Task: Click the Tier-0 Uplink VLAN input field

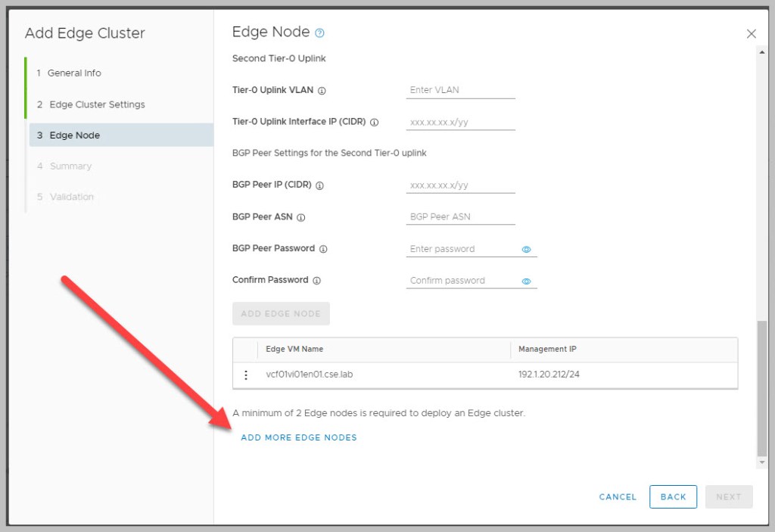Action: [x=460, y=90]
